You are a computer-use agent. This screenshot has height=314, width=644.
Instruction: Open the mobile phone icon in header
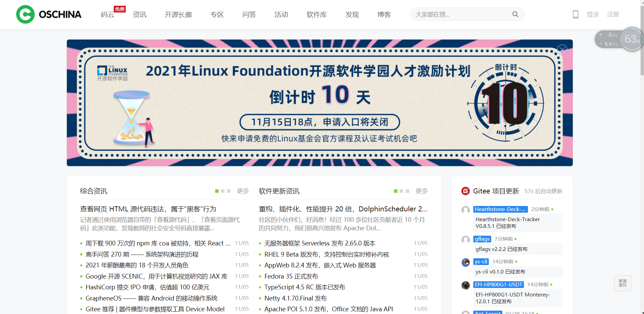576,15
